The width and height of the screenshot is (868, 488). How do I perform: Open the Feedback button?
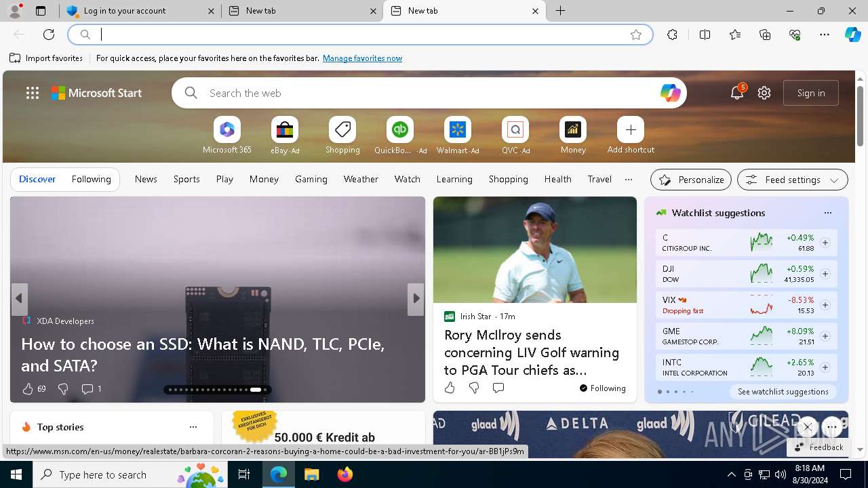(x=818, y=447)
